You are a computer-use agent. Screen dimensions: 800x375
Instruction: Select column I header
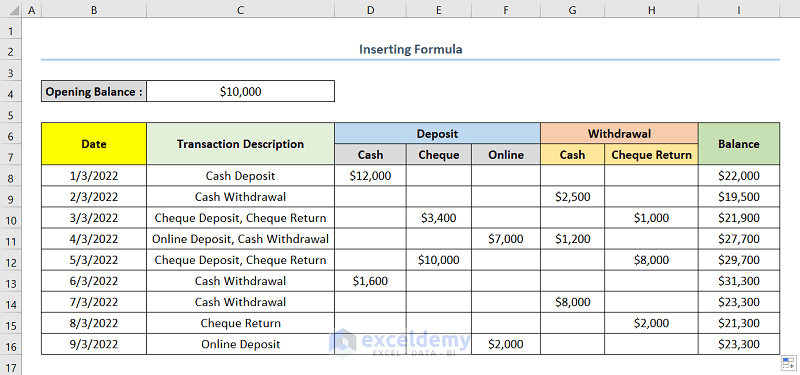[x=739, y=9]
